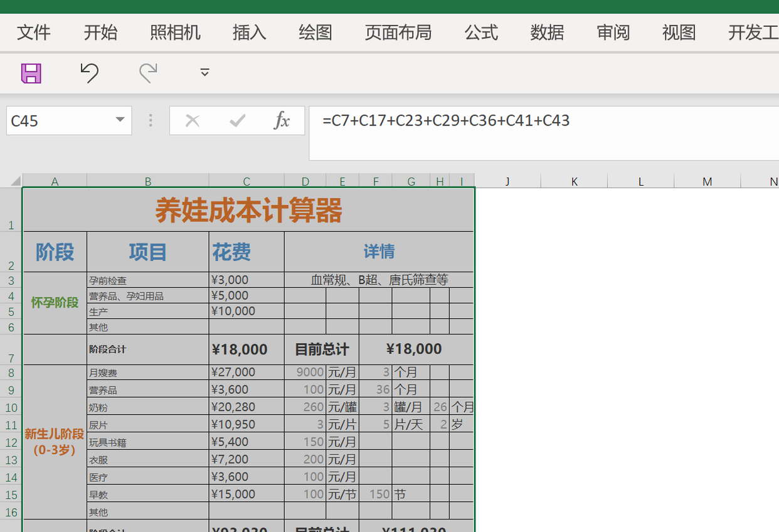Open Insert Function fx dialog
This screenshot has height=532, width=779.
pos(282,120)
